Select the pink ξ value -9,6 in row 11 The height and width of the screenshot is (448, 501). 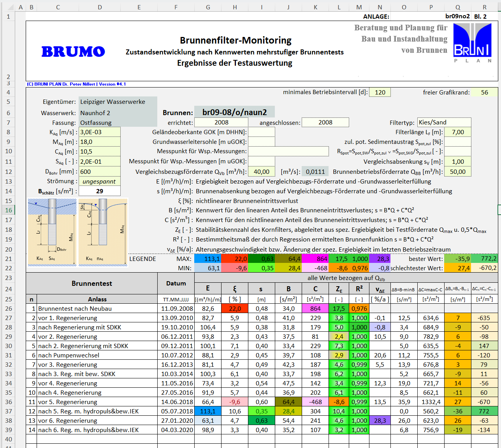coord(235,402)
